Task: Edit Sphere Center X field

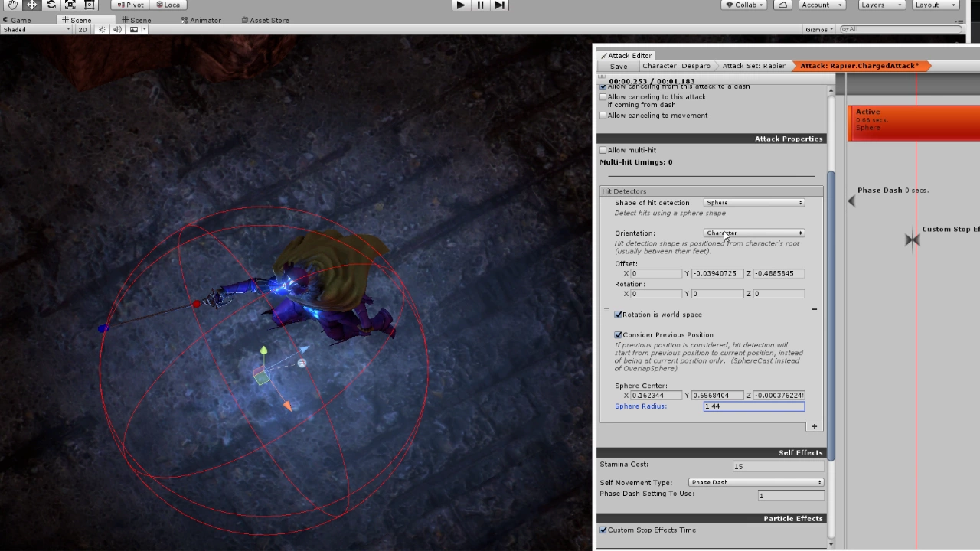Action: coord(656,396)
